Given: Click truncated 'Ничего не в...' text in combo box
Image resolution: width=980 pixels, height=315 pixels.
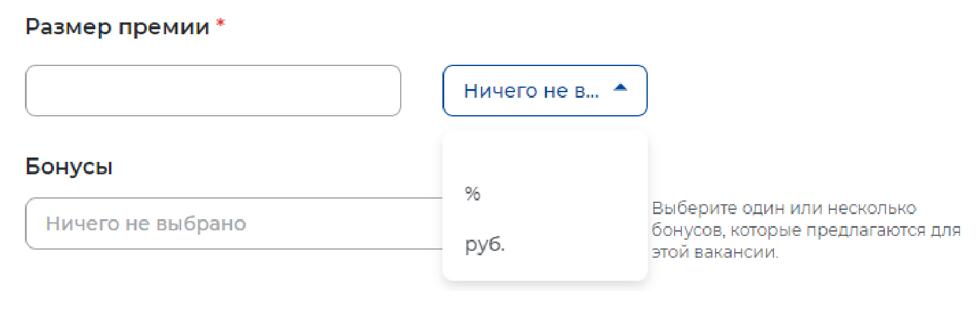Looking at the screenshot, I should click(531, 91).
